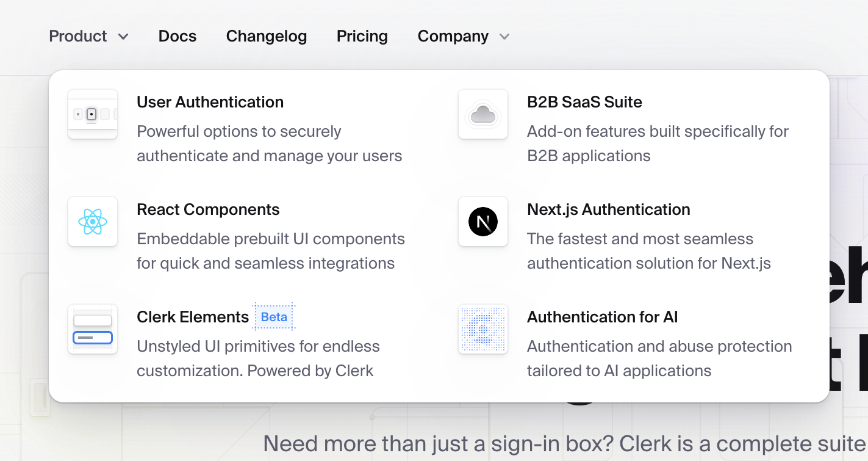This screenshot has width=868, height=461.
Task: Click the Next.js black N logo
Action: pos(483,222)
